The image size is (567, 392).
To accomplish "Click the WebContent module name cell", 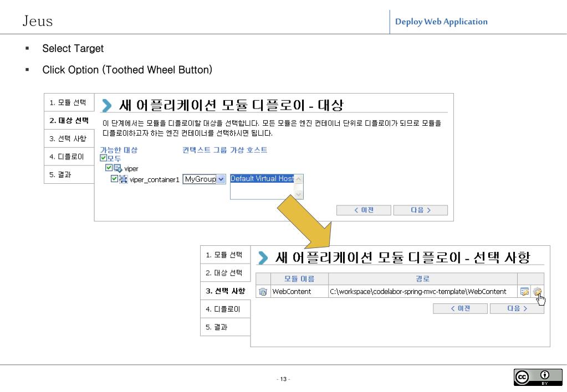I will click(299, 292).
